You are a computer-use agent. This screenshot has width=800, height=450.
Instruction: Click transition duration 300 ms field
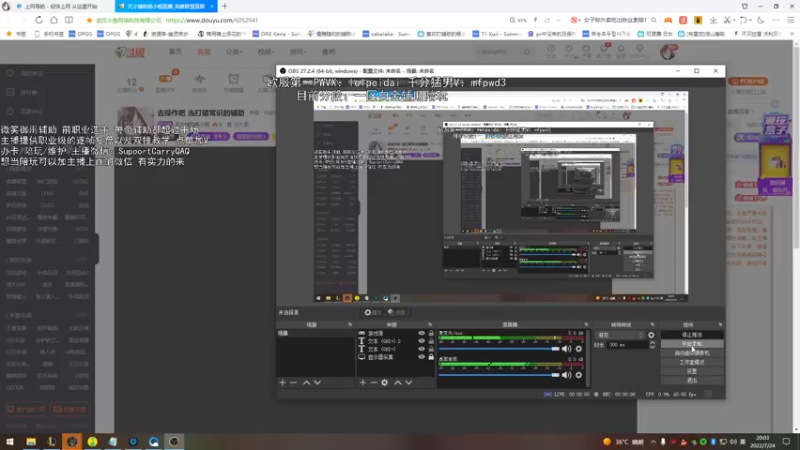[627, 345]
